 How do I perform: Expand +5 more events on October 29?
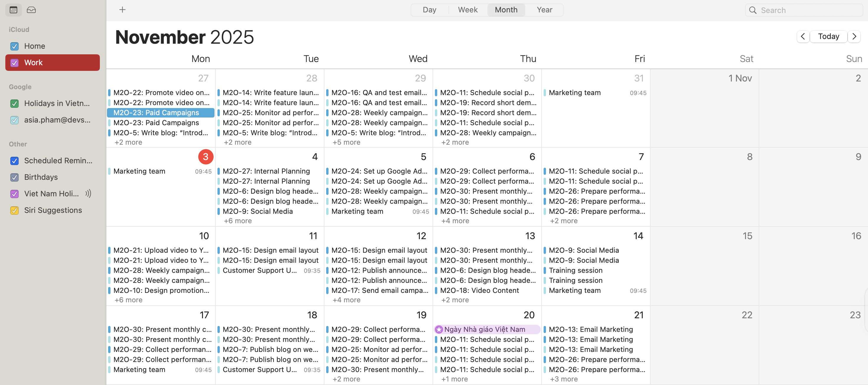[x=346, y=142]
